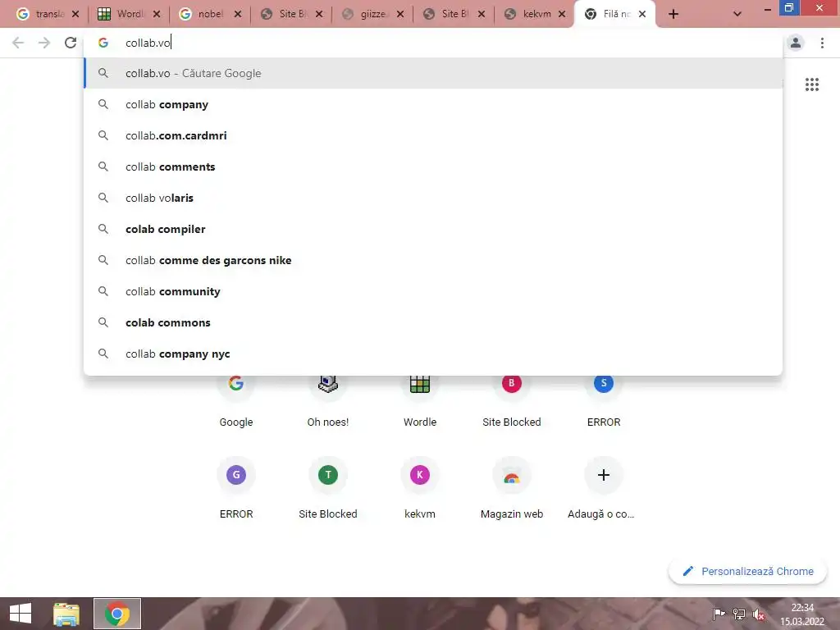Select the collab company suggestion
The image size is (840, 630).
(433, 104)
